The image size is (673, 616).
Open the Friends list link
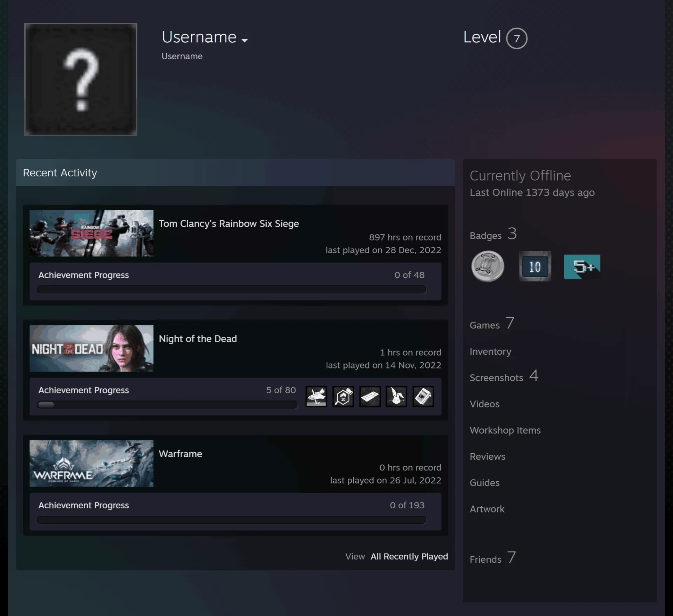pyautogui.click(x=485, y=559)
